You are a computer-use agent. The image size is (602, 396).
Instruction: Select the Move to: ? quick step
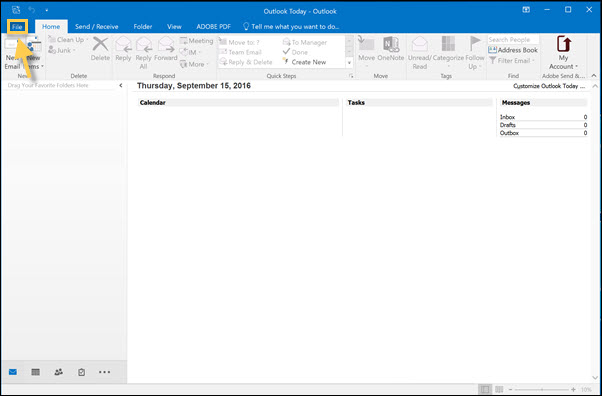[239, 42]
